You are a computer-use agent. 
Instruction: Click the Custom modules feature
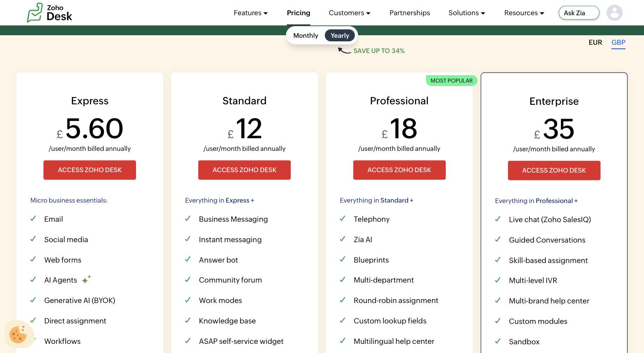538,321
